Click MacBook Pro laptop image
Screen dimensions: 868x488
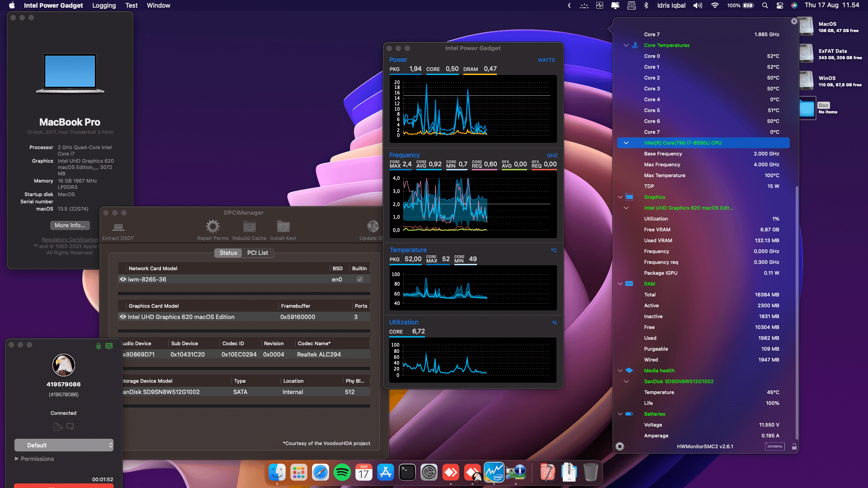(x=70, y=73)
